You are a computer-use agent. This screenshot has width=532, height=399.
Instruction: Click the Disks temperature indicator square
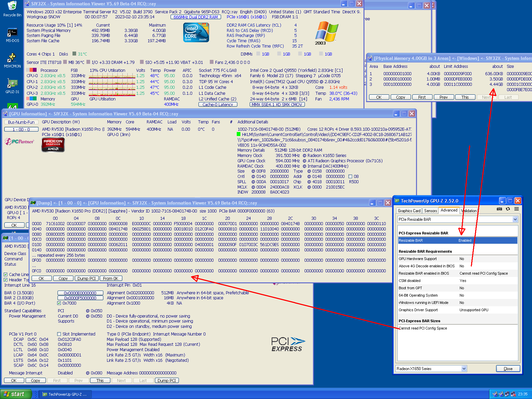point(74,54)
